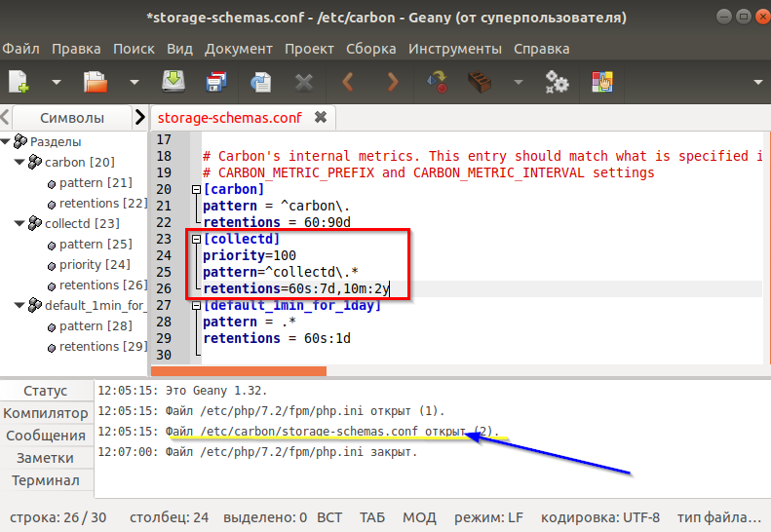This screenshot has height=532, width=771.
Task: Open the Файл menu
Action: tap(20, 49)
